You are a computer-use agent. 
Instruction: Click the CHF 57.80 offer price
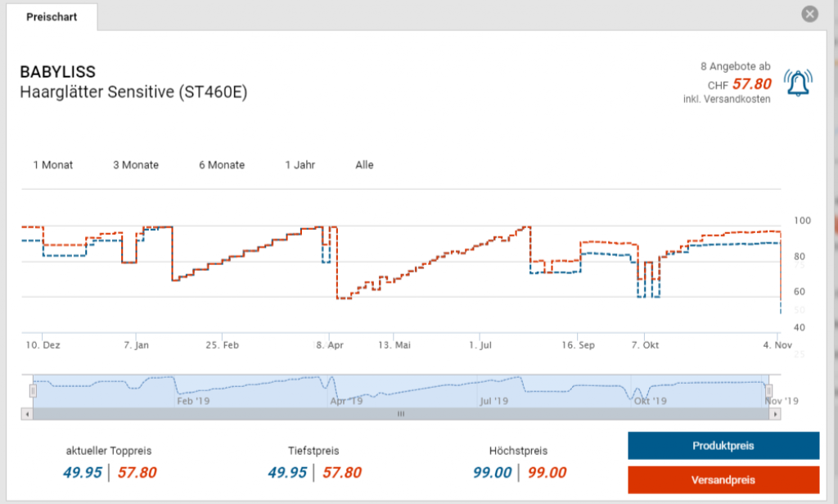coord(751,84)
